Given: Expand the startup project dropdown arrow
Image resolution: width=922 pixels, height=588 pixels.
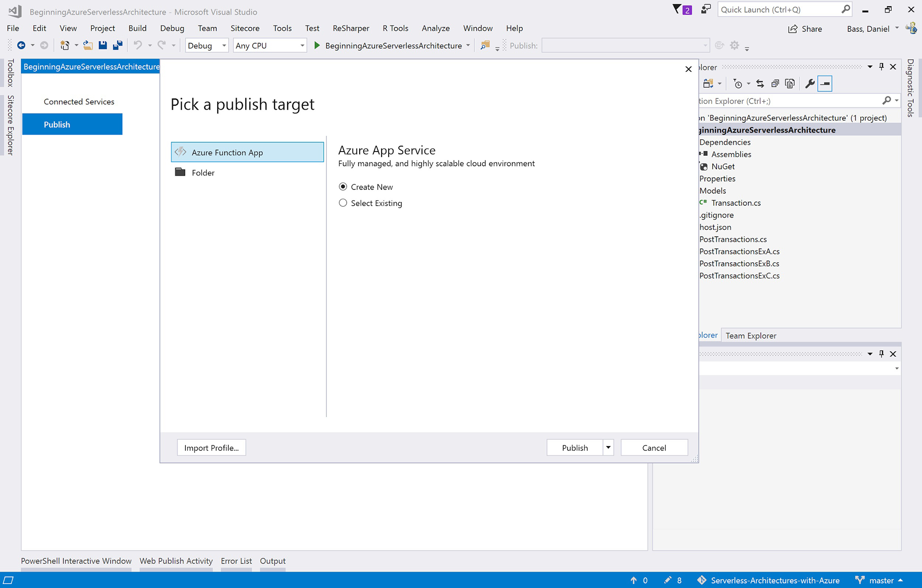Looking at the screenshot, I should coord(468,45).
